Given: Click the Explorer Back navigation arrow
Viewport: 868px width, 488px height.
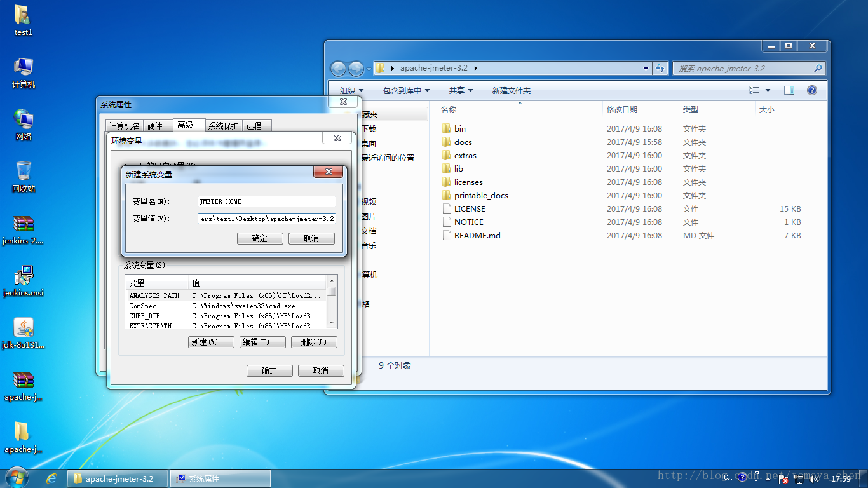Looking at the screenshot, I should coord(338,68).
